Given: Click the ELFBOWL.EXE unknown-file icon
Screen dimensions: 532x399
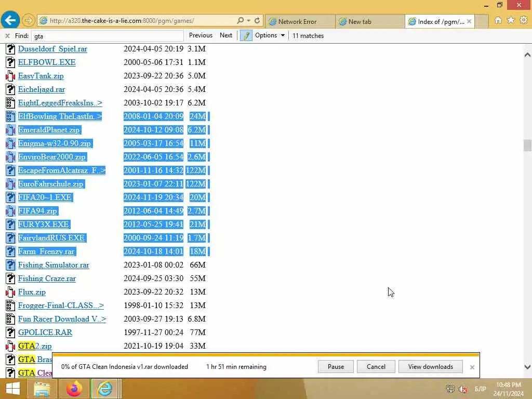Looking at the screenshot, I should coord(10,62).
